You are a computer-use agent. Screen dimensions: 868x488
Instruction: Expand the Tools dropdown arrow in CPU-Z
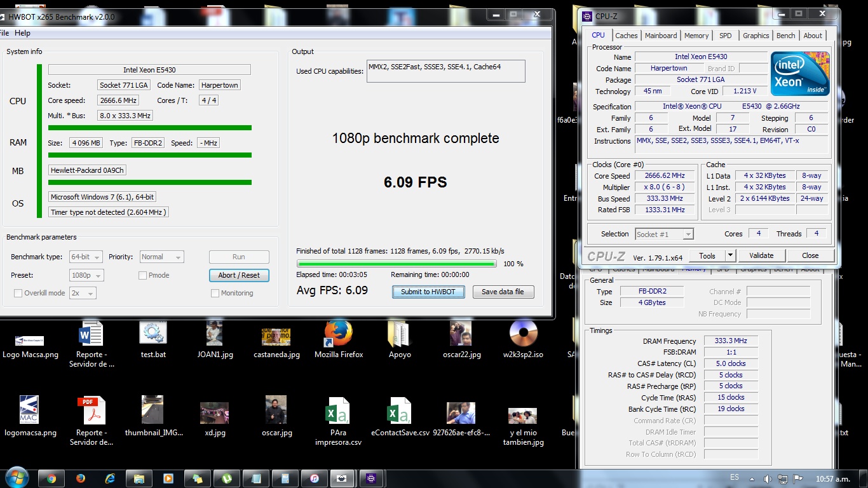click(x=730, y=255)
